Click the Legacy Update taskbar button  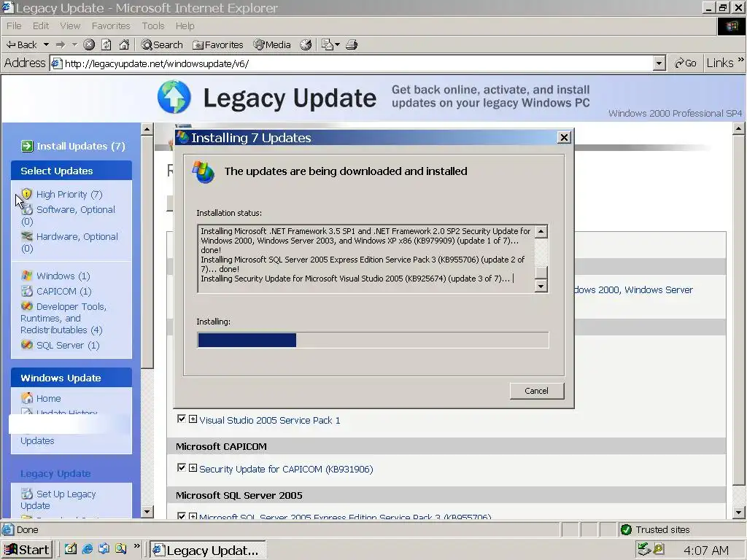(x=208, y=550)
